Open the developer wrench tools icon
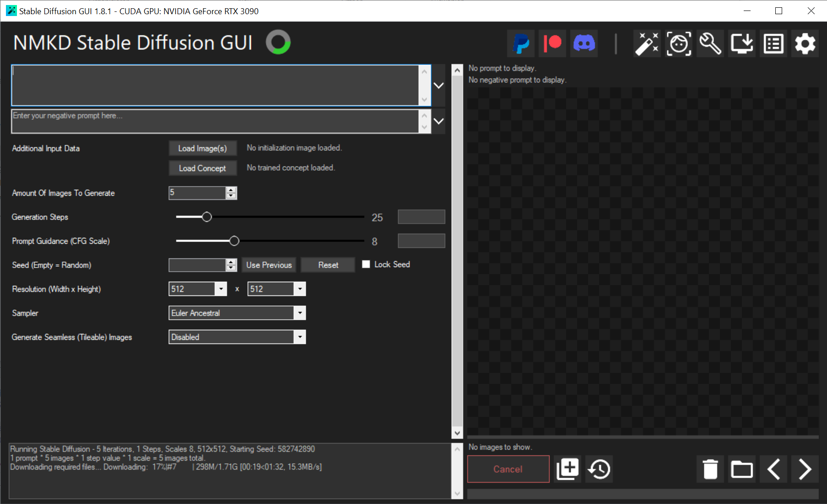827x504 pixels. point(710,44)
